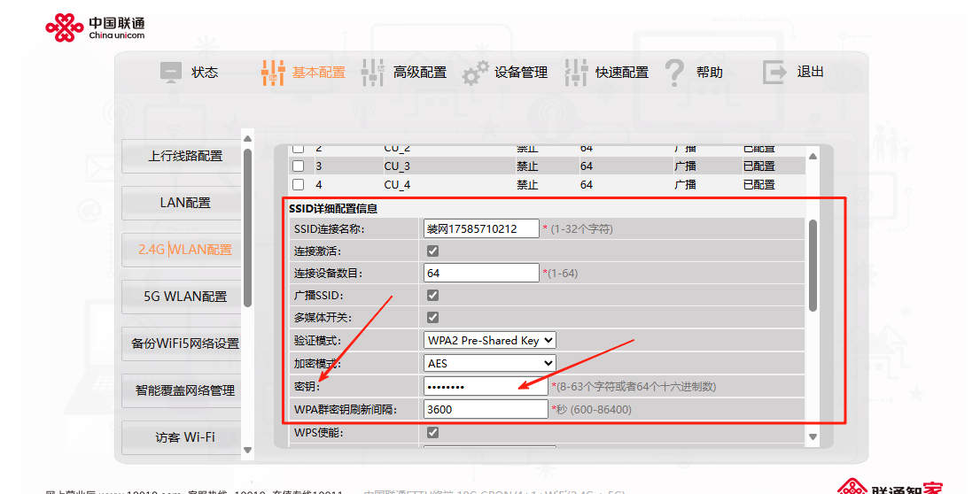Viewport: 980px width, 494px height.
Task: Click the 广播 cell in CU_4 row
Action: click(685, 185)
